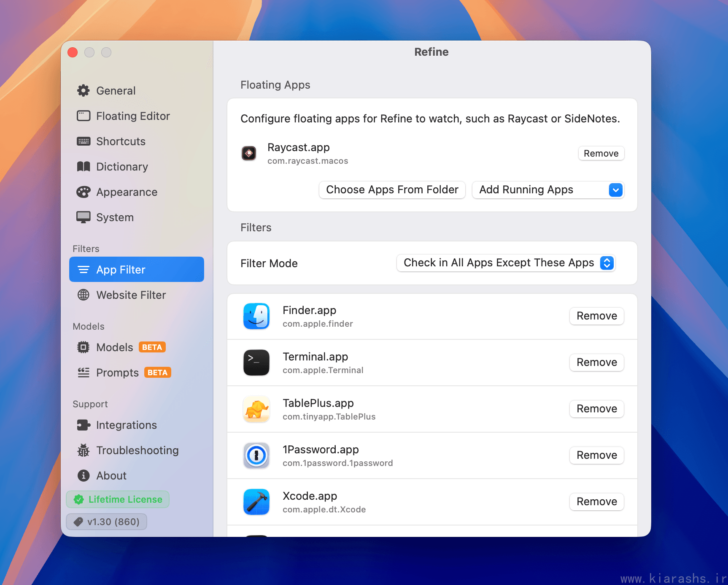The height and width of the screenshot is (585, 728).
Task: Click the Troubleshooting bug icon
Action: coord(84,450)
